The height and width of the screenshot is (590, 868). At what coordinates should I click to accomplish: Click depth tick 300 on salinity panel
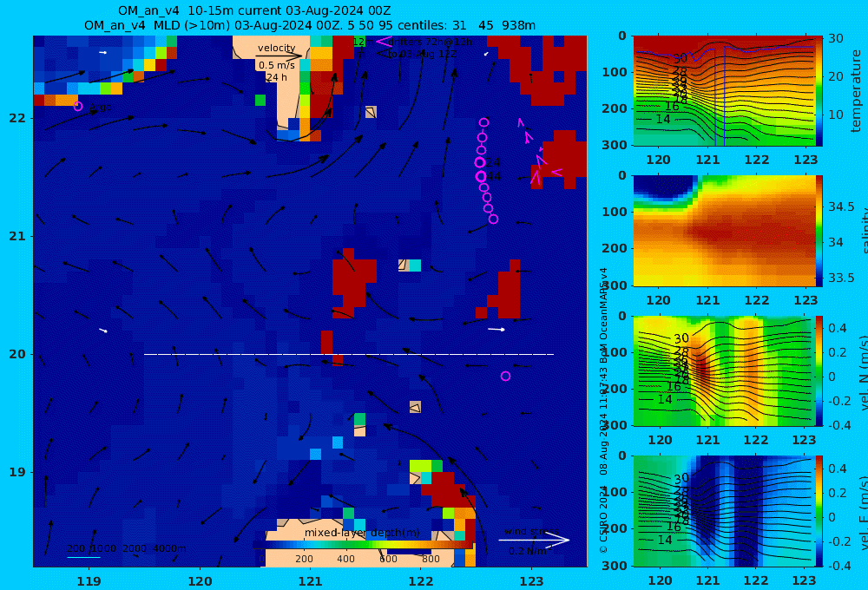point(615,285)
